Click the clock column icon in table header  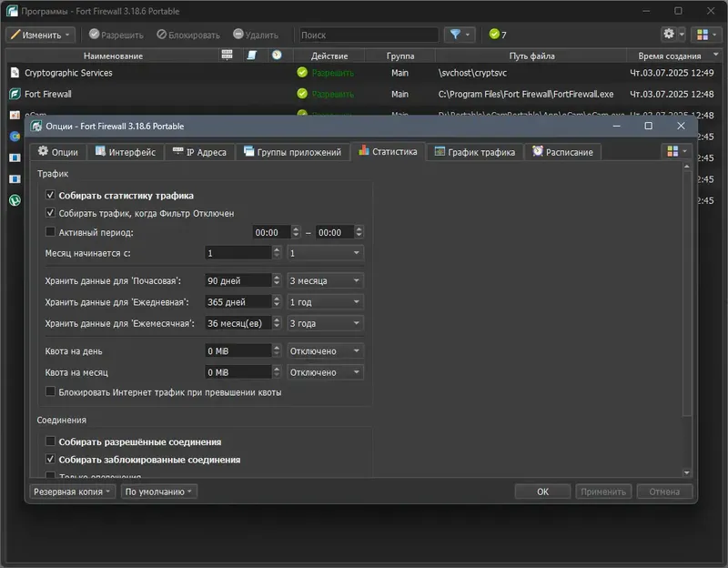click(277, 56)
